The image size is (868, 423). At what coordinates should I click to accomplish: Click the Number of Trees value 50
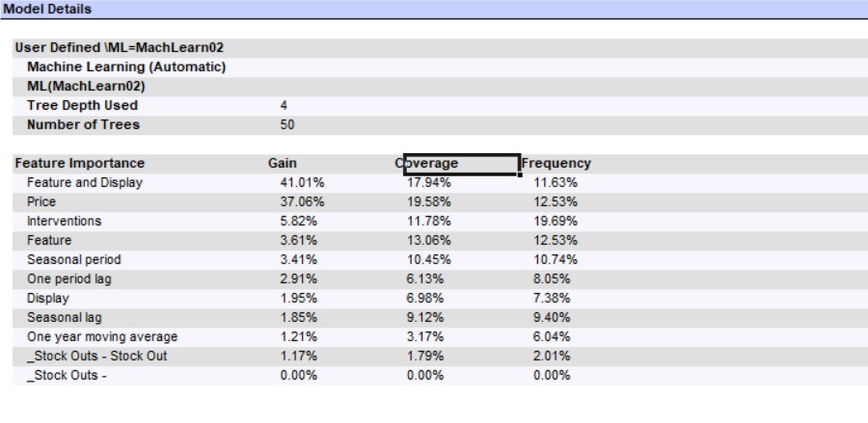click(x=286, y=124)
